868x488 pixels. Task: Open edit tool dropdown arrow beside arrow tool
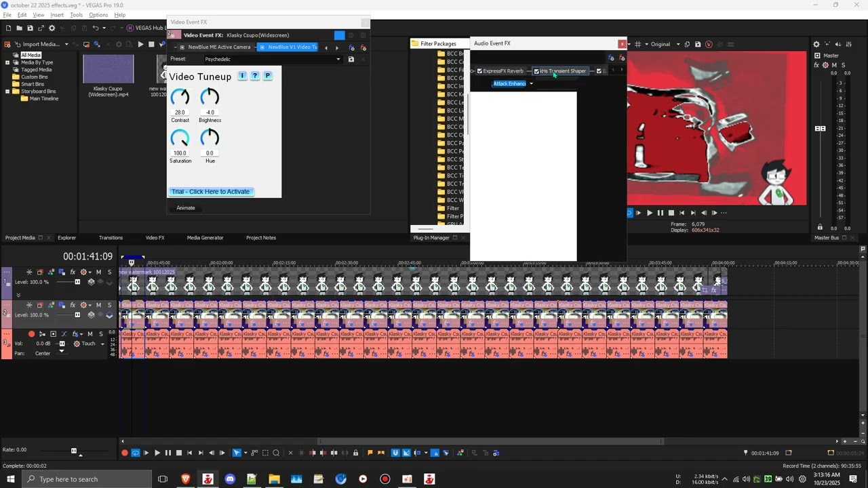pos(245,453)
